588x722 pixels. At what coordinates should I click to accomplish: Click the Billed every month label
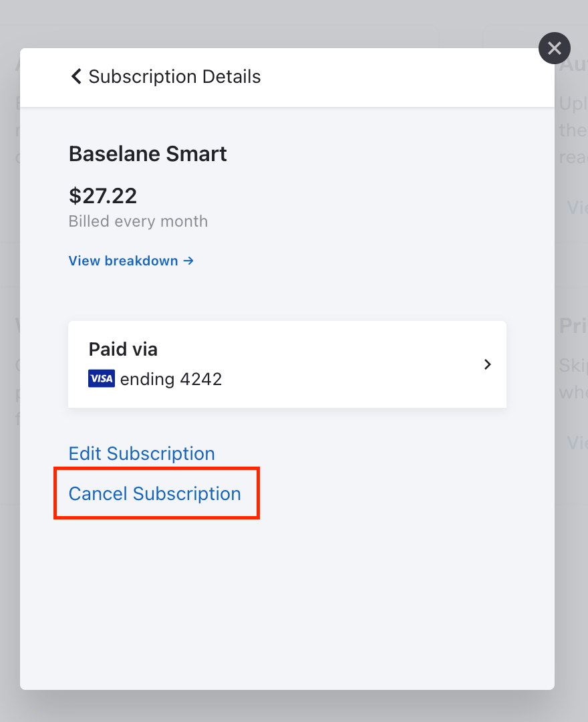[138, 221]
